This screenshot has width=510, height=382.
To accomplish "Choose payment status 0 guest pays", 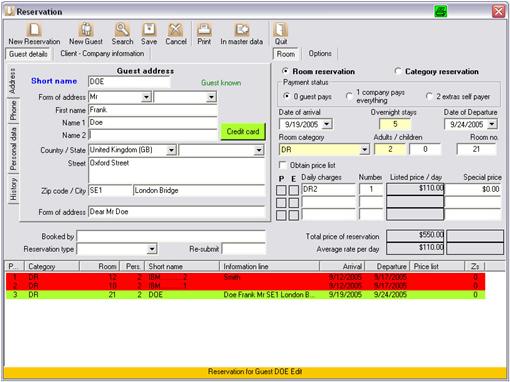I will tap(286, 96).
